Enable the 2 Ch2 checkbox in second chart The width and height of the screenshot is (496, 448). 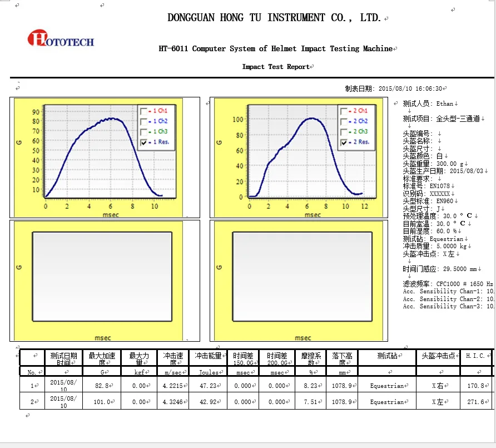tap(344, 121)
